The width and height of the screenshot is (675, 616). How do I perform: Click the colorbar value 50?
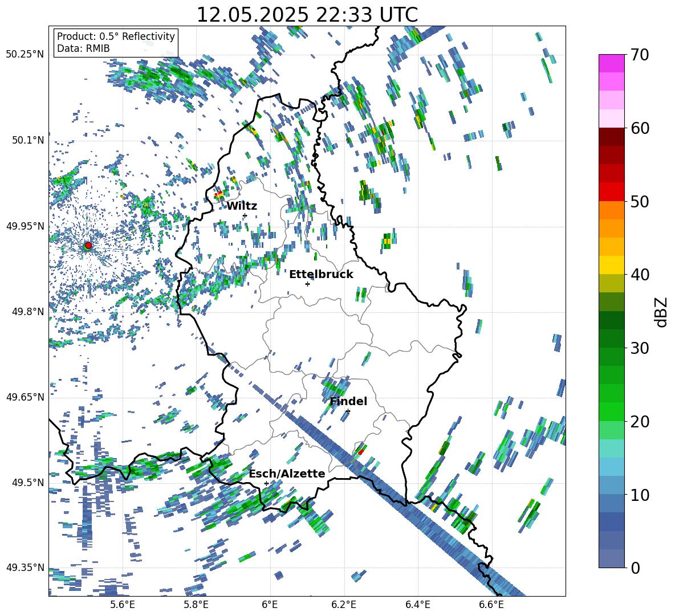(640, 201)
